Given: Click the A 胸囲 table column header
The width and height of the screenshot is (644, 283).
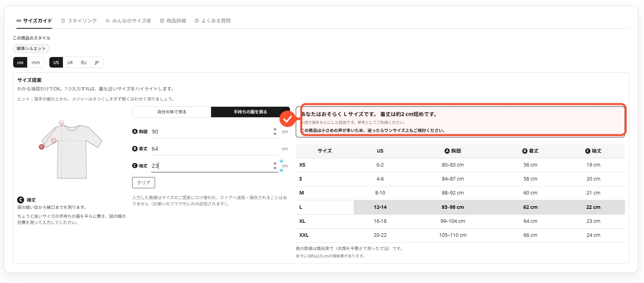Looking at the screenshot, I should coord(453,151).
